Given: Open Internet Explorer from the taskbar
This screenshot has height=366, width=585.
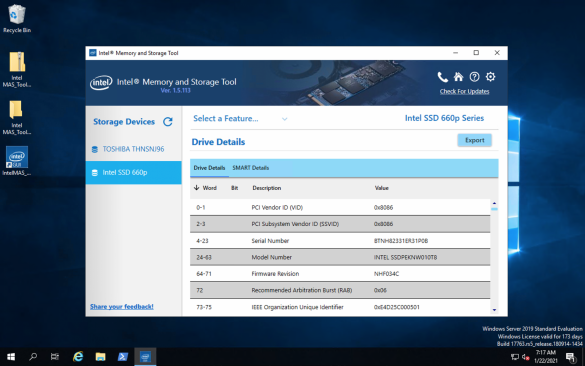Looking at the screenshot, I should pos(78,357).
